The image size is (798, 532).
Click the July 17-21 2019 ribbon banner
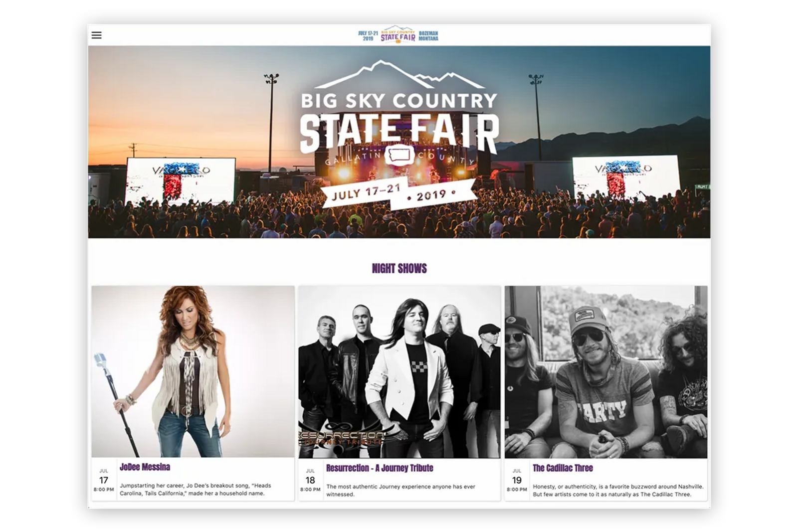click(398, 192)
